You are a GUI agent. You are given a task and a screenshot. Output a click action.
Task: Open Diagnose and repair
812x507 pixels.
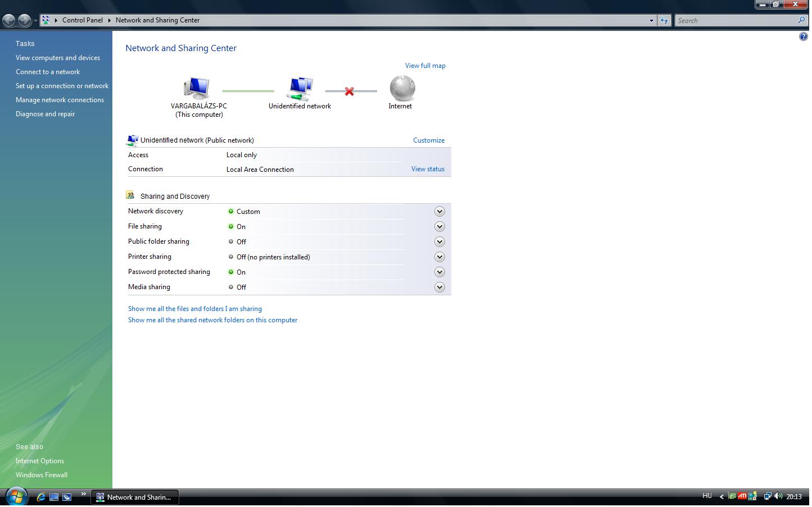(x=45, y=114)
